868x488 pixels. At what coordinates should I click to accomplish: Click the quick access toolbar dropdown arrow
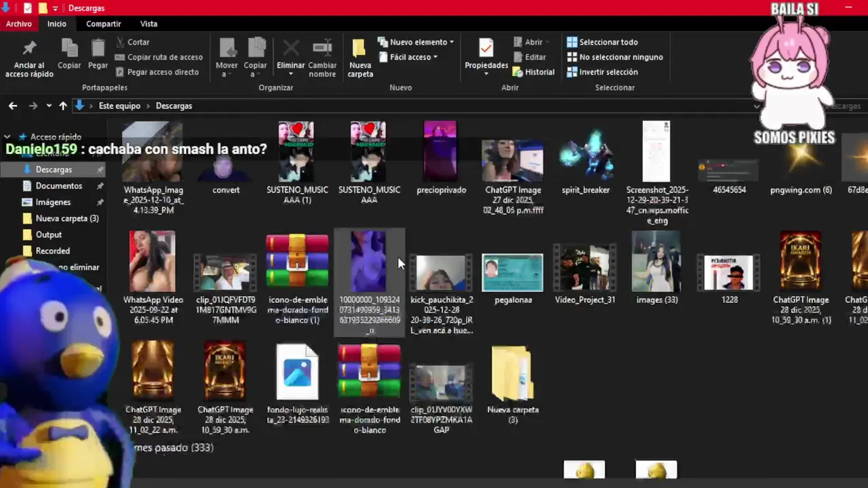click(x=56, y=8)
